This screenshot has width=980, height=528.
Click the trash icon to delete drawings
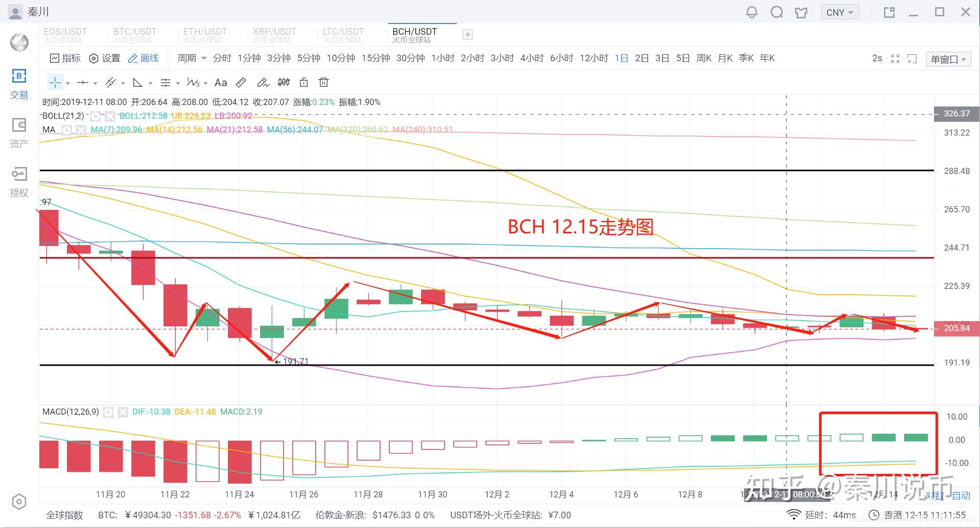pos(323,83)
